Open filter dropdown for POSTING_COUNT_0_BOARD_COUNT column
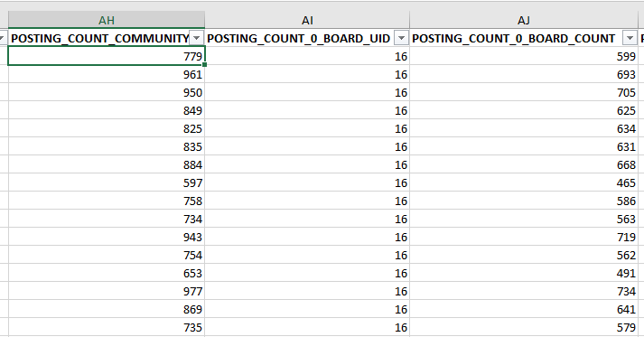This screenshot has width=644, height=337. click(x=630, y=38)
